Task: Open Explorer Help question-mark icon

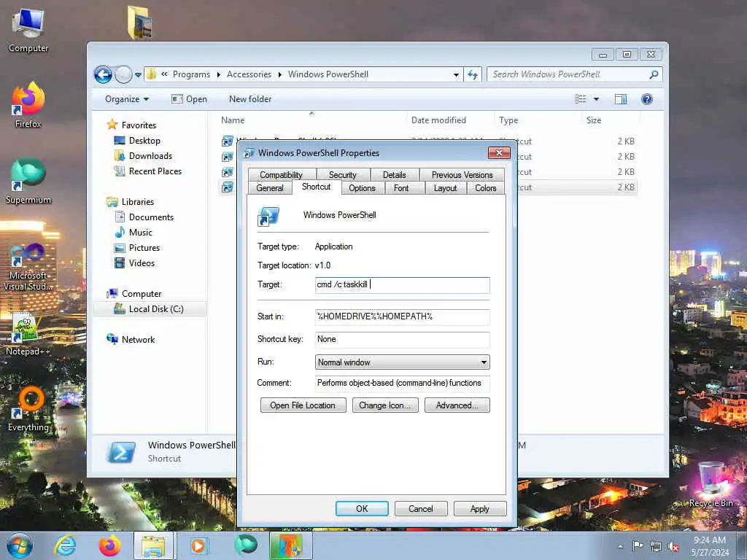Action: coord(646,99)
